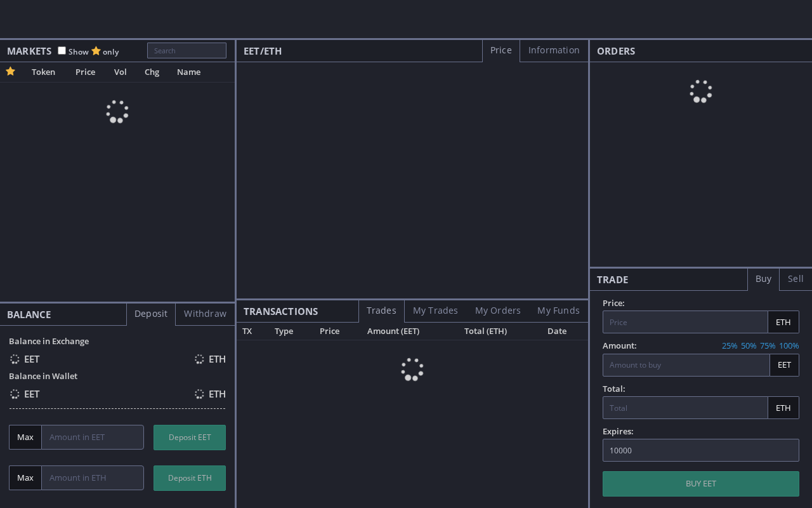Image resolution: width=812 pixels, height=508 pixels.
Task: Click the star icon in Markets column header
Action: (x=10, y=72)
